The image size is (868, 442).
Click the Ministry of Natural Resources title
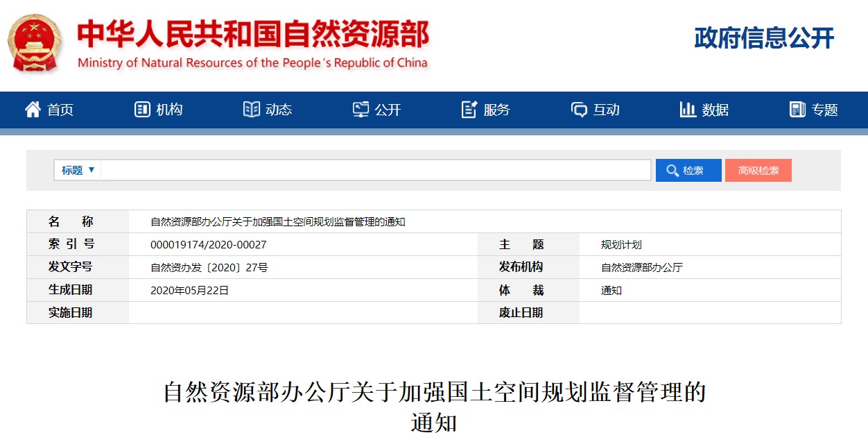(253, 35)
